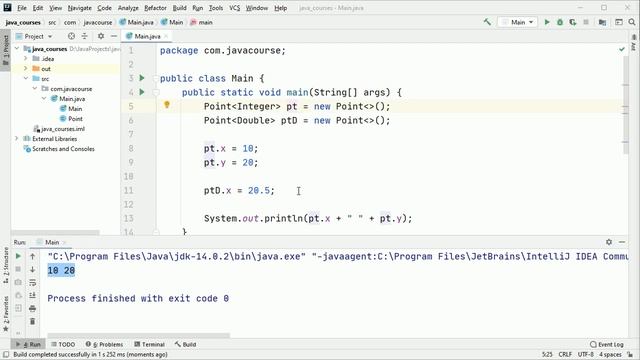Open the Terminal tool window
This screenshot has width=640, height=360.
[x=149, y=344]
